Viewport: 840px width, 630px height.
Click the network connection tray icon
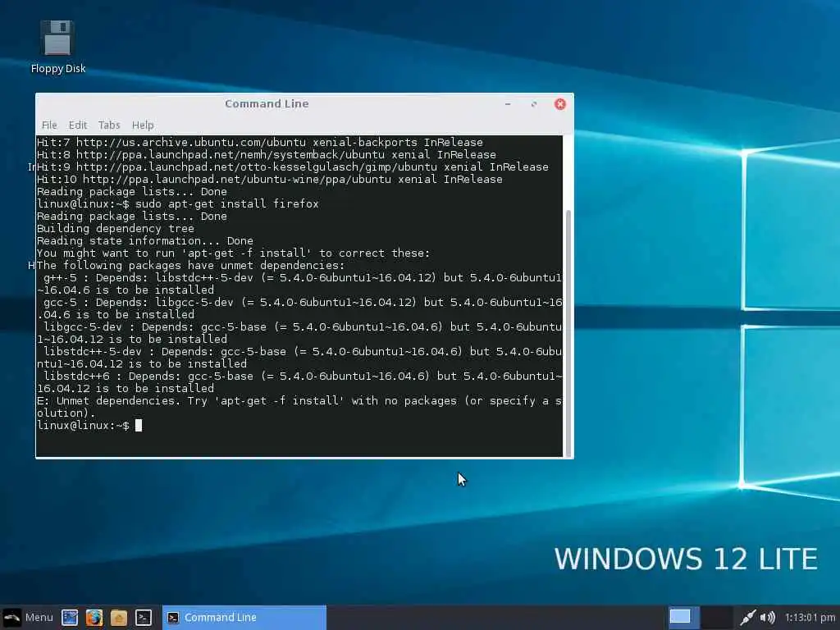[x=747, y=617]
